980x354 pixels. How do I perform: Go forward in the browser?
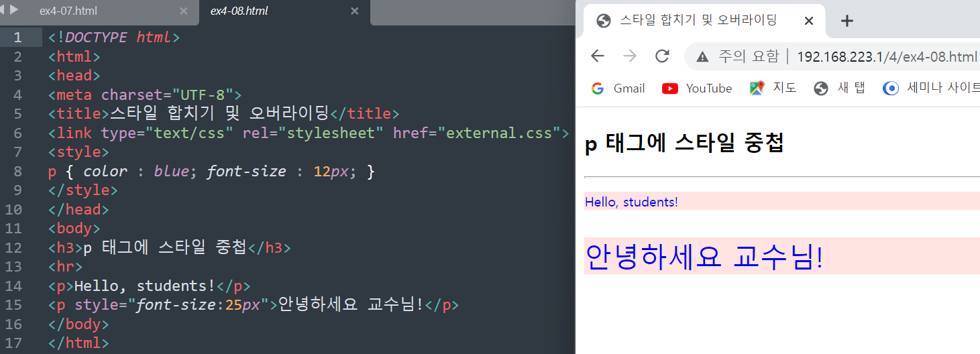[x=630, y=56]
